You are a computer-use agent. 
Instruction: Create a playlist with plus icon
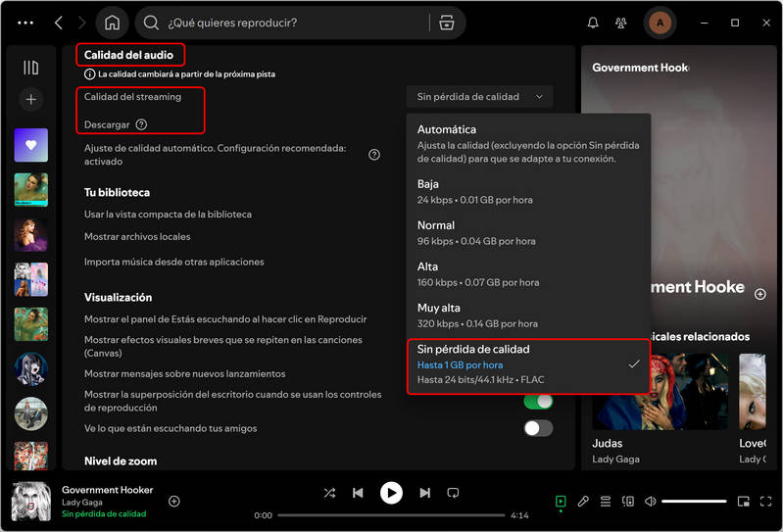(x=31, y=99)
